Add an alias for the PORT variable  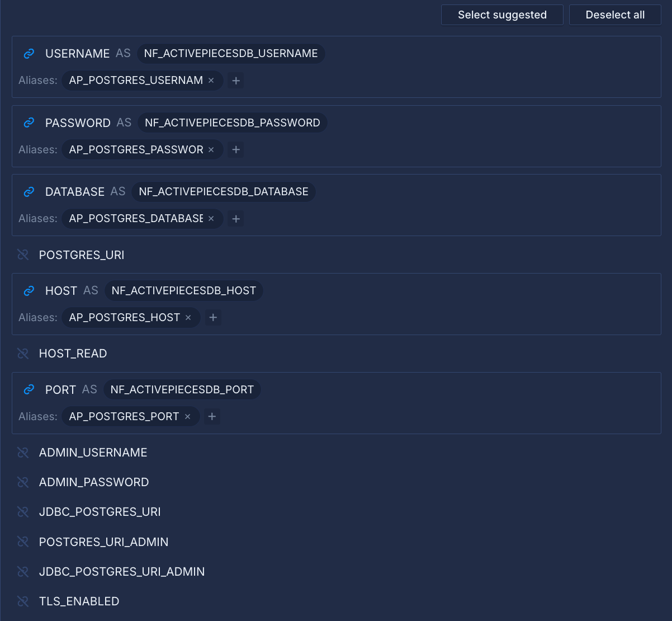point(212,417)
